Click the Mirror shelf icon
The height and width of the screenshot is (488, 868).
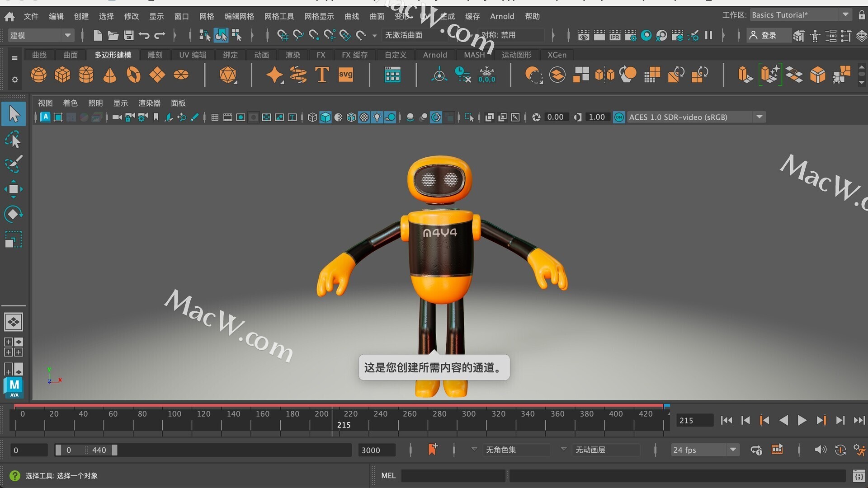point(605,75)
